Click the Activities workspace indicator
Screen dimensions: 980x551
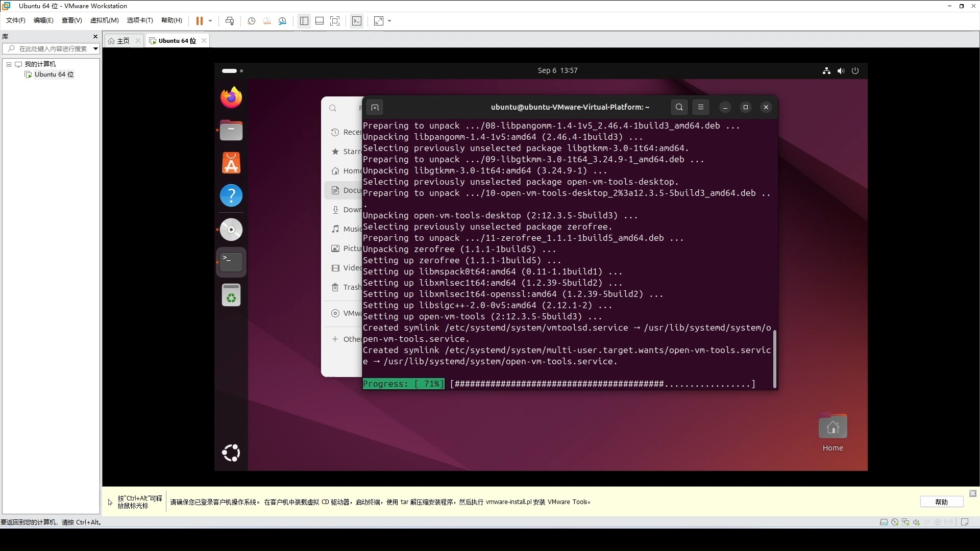[232, 71]
